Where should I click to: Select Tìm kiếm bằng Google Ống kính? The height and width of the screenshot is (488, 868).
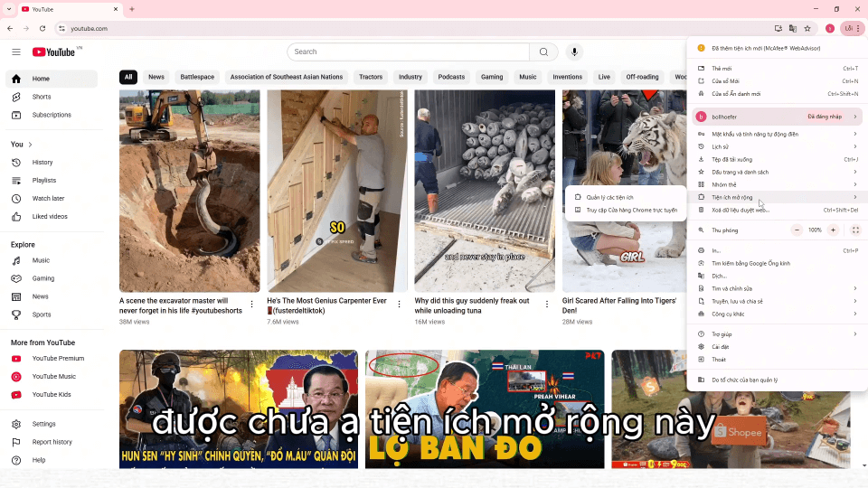778,263
